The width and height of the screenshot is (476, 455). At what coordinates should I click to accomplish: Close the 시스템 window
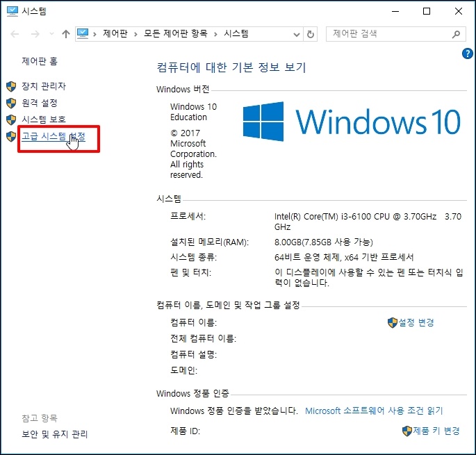coord(459,11)
